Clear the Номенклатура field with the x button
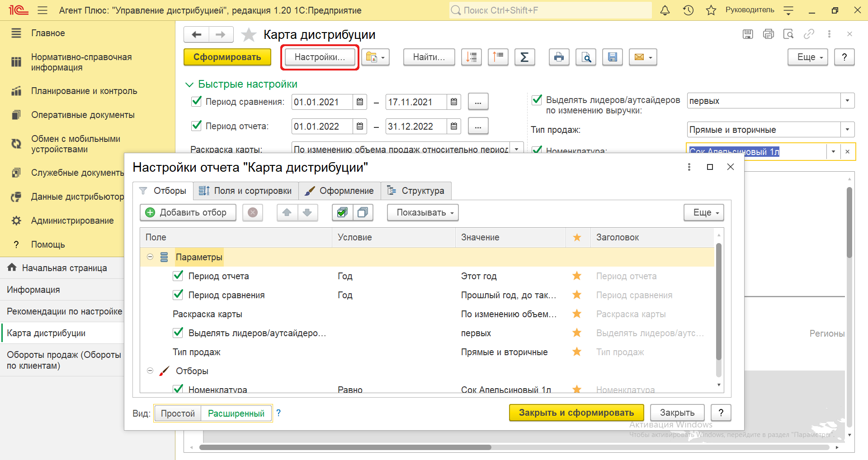This screenshot has height=460, width=868. click(848, 152)
